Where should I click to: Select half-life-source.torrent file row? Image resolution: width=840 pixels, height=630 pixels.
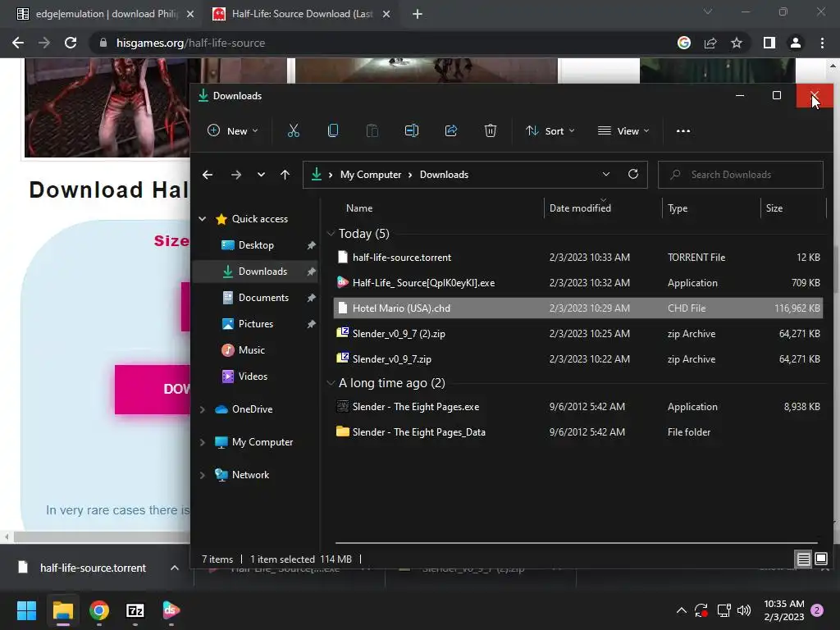click(x=578, y=257)
